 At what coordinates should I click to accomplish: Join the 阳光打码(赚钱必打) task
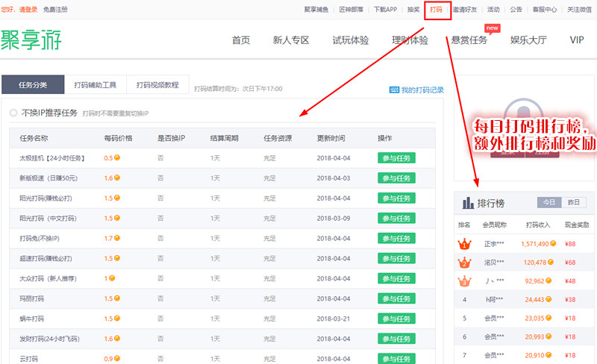396,198
